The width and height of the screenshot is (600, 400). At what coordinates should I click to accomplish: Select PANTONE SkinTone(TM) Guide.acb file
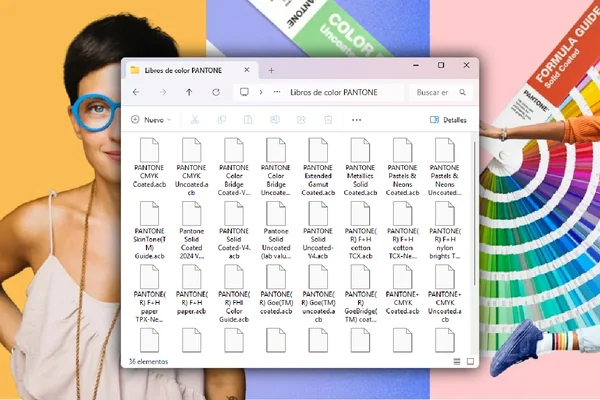point(149,230)
